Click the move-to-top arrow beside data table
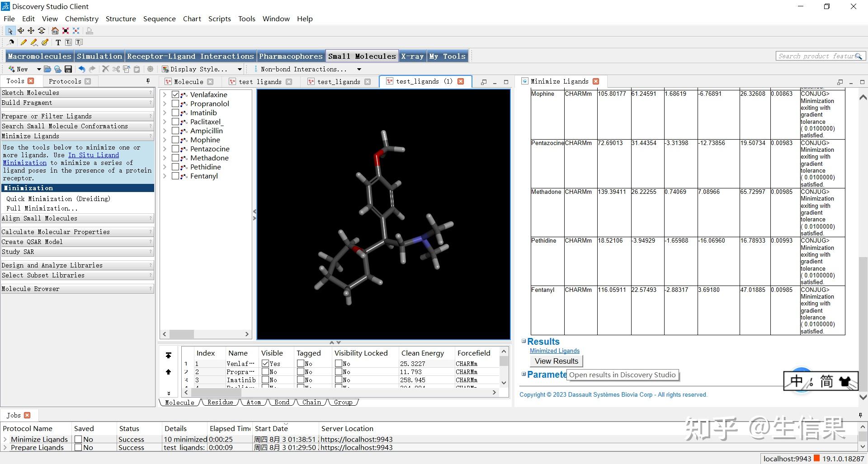Image resolution: width=868 pixels, height=464 pixels. (x=168, y=356)
